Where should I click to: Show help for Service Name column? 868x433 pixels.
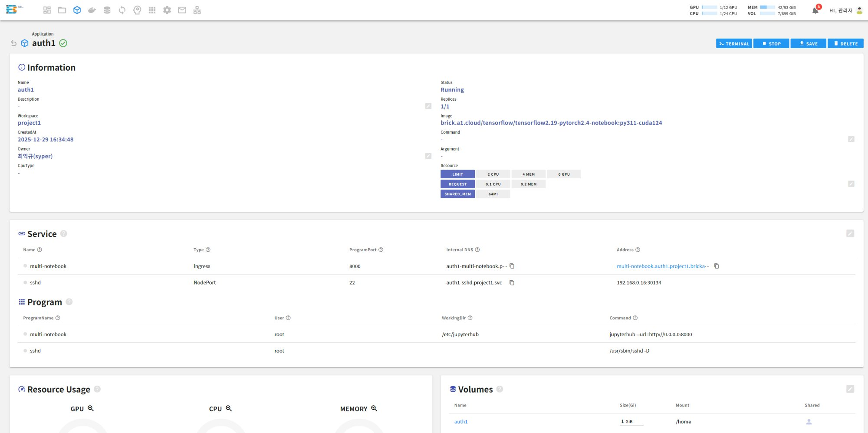(39, 249)
